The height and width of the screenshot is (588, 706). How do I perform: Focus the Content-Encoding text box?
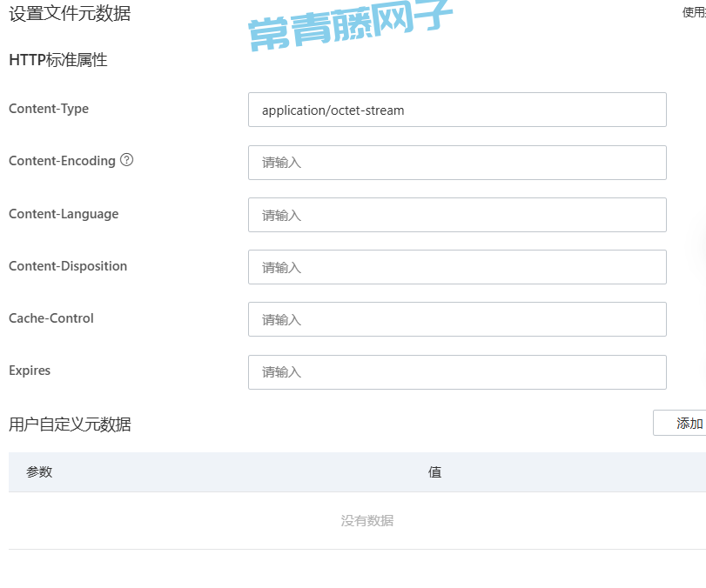457,163
